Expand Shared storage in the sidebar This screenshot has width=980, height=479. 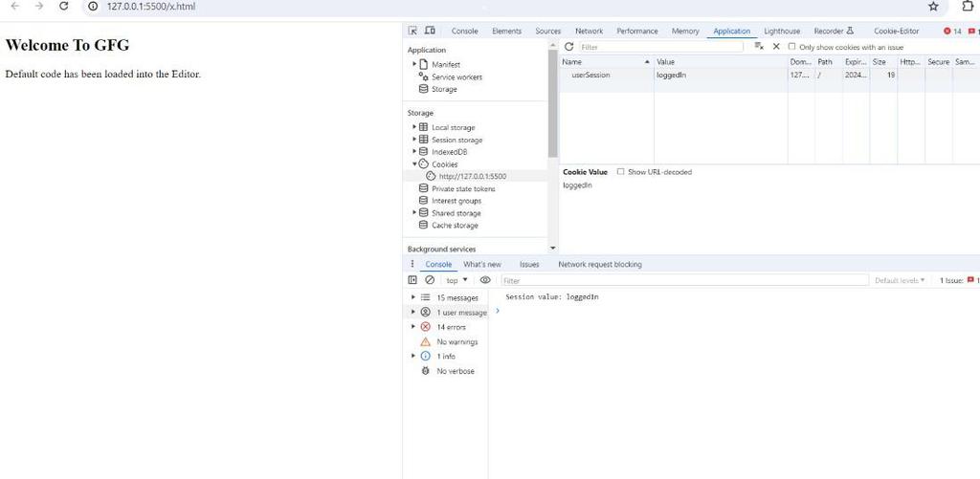414,213
